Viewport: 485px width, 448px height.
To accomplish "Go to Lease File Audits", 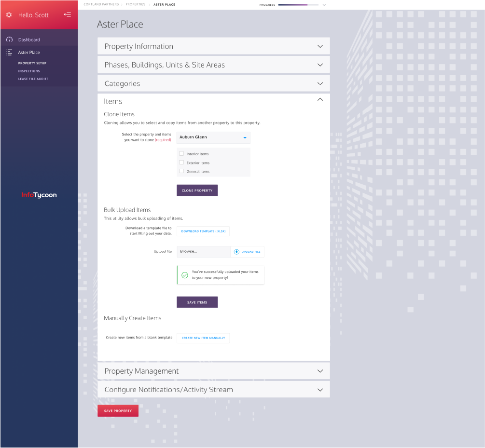I will click(33, 79).
